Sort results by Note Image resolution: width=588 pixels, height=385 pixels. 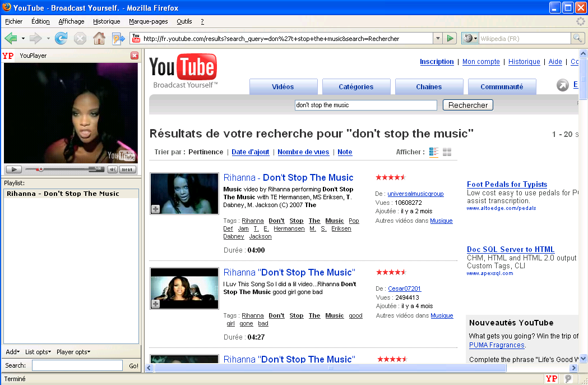coord(345,152)
